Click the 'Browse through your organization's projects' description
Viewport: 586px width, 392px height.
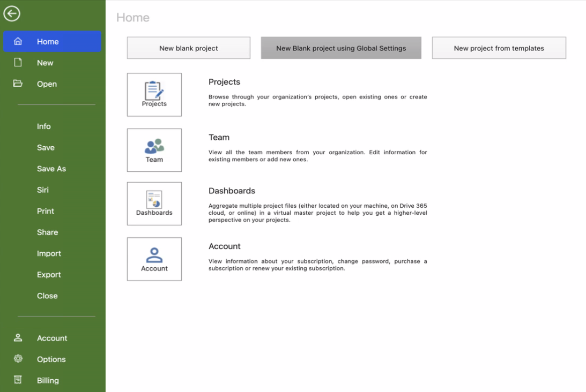tap(318, 100)
